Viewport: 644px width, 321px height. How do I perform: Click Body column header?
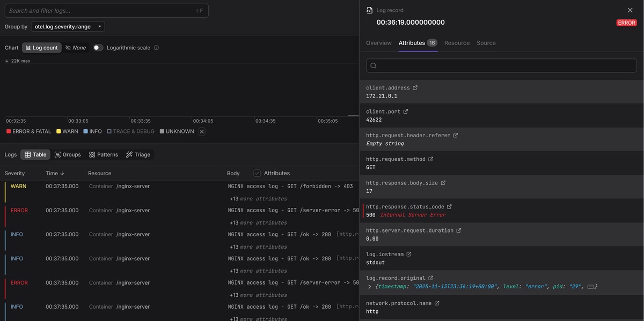(233, 174)
